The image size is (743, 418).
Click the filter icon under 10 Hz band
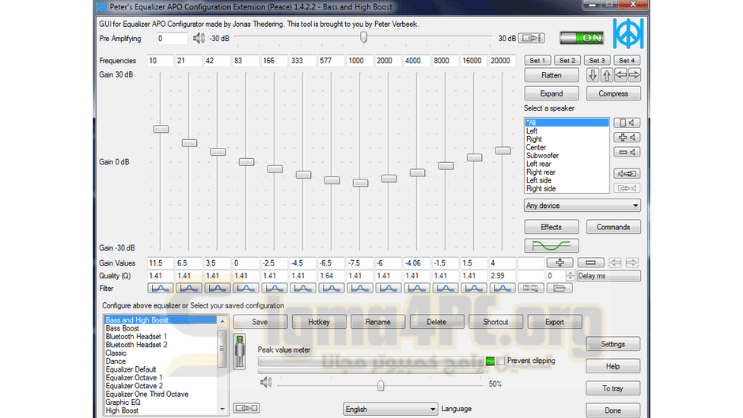click(x=160, y=288)
